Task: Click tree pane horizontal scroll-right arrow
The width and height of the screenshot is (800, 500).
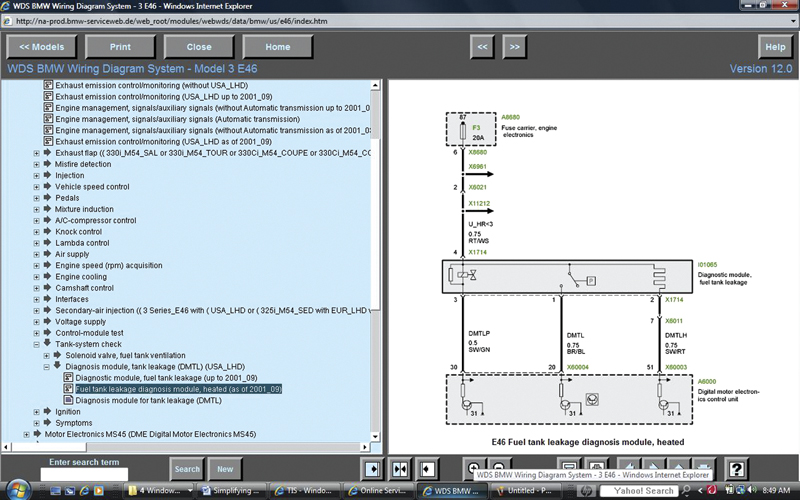Action: coord(365,447)
